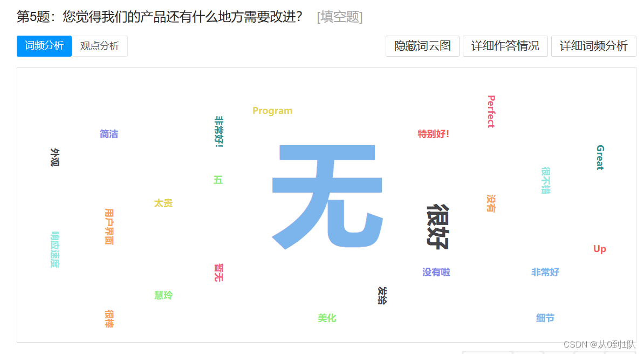Hide the word cloud via 隐藏词云图 button
Image resolution: width=644 pixels, height=354 pixels.
click(x=422, y=46)
